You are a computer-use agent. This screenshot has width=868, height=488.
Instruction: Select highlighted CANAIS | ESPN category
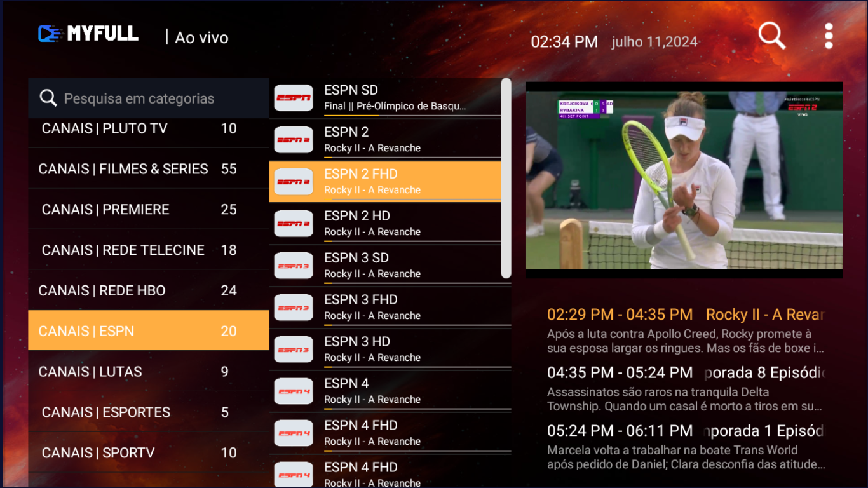click(x=149, y=330)
